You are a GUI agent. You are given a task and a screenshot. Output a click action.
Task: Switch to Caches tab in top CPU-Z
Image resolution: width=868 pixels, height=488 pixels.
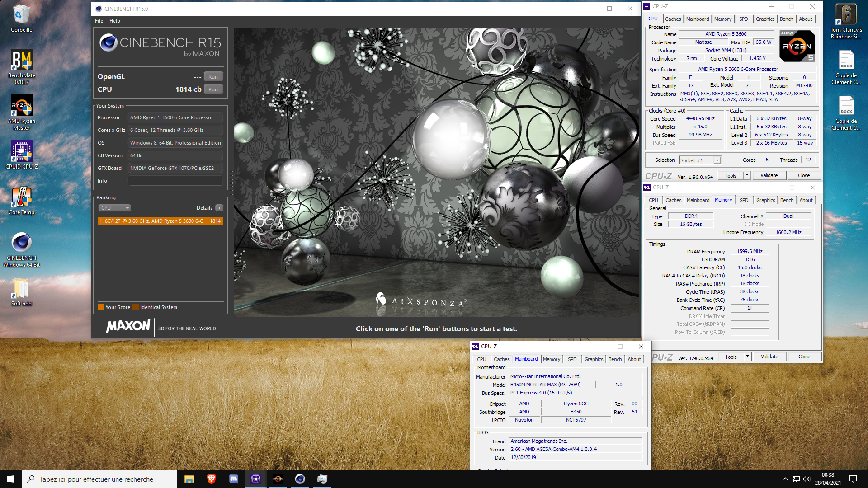[673, 19]
